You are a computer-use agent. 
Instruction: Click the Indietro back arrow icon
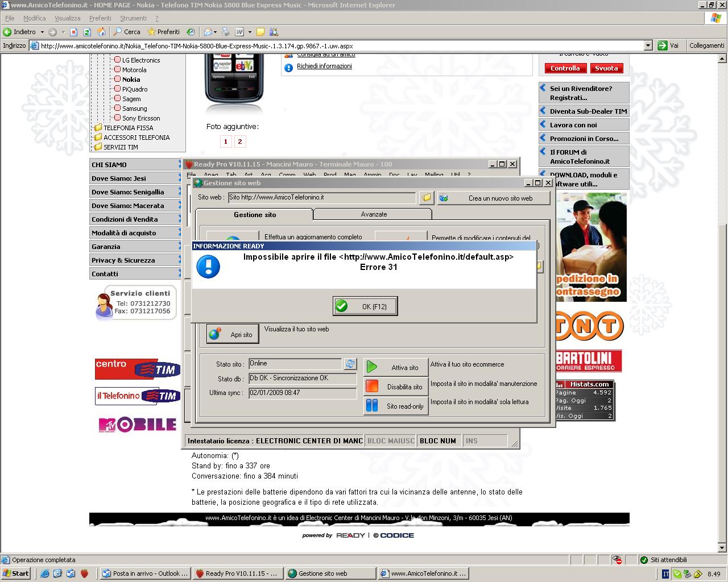coord(7,32)
